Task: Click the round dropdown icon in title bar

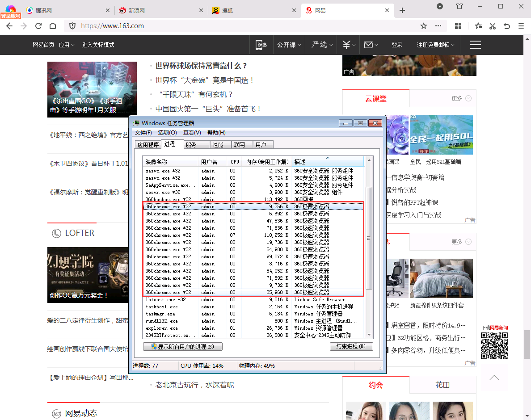Action: click(x=439, y=6)
